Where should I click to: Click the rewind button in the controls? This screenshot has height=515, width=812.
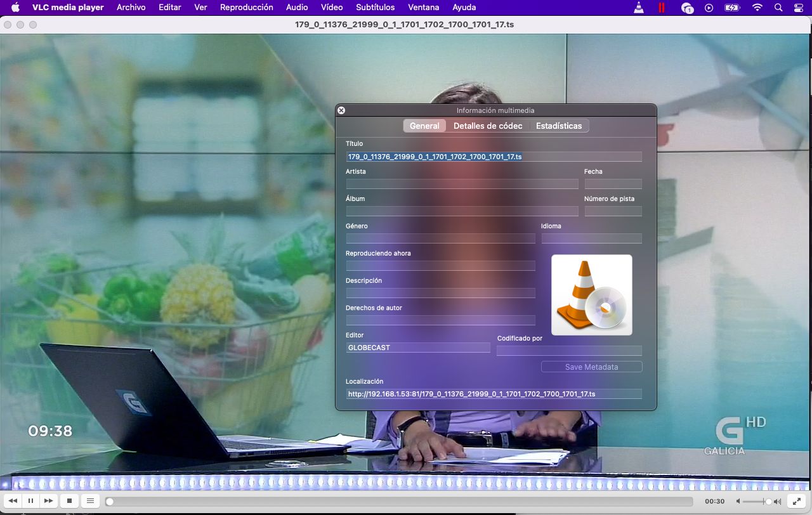13,501
